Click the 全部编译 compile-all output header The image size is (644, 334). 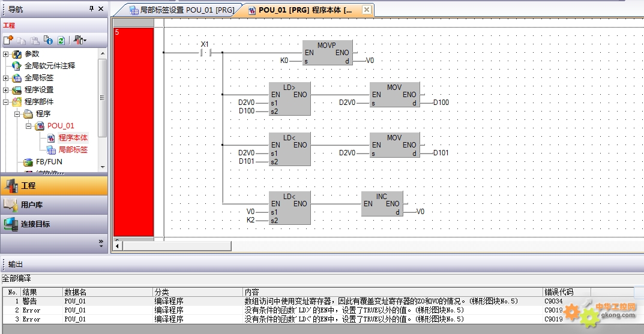click(x=17, y=278)
